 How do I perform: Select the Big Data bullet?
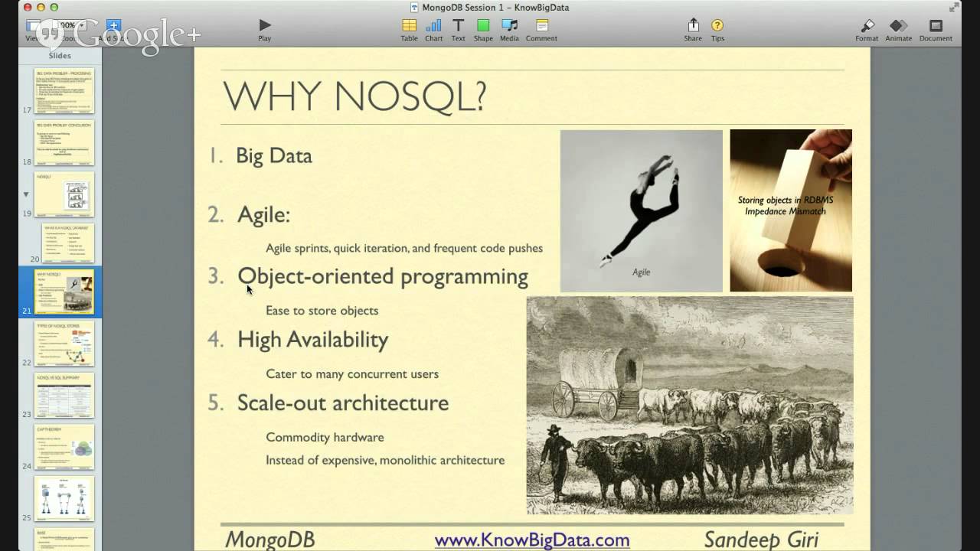(274, 156)
